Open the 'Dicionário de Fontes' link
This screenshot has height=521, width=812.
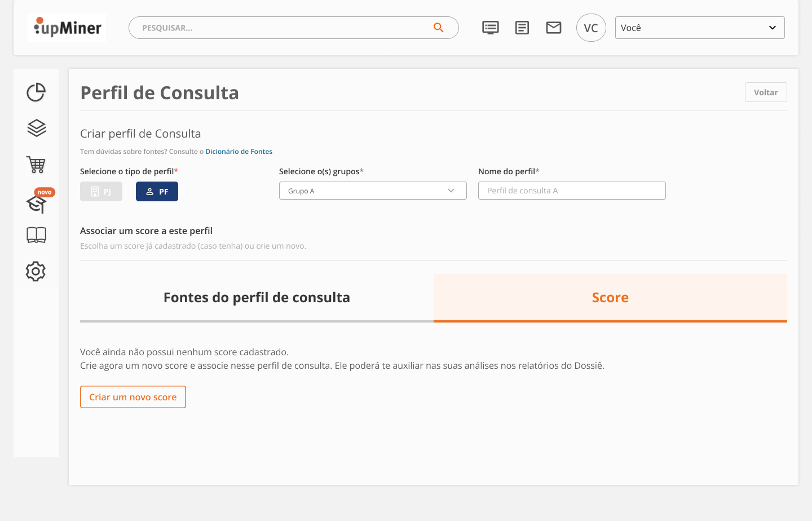239,152
